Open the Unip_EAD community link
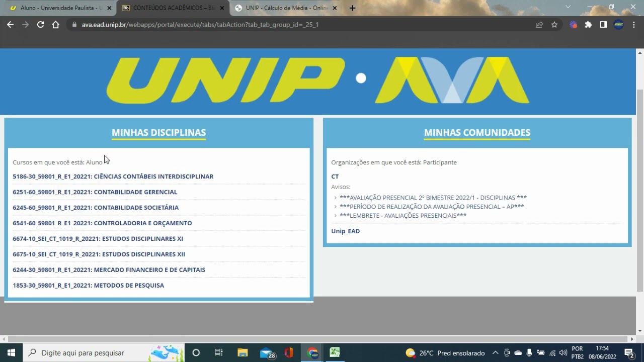This screenshot has width=644, height=362. click(x=346, y=231)
